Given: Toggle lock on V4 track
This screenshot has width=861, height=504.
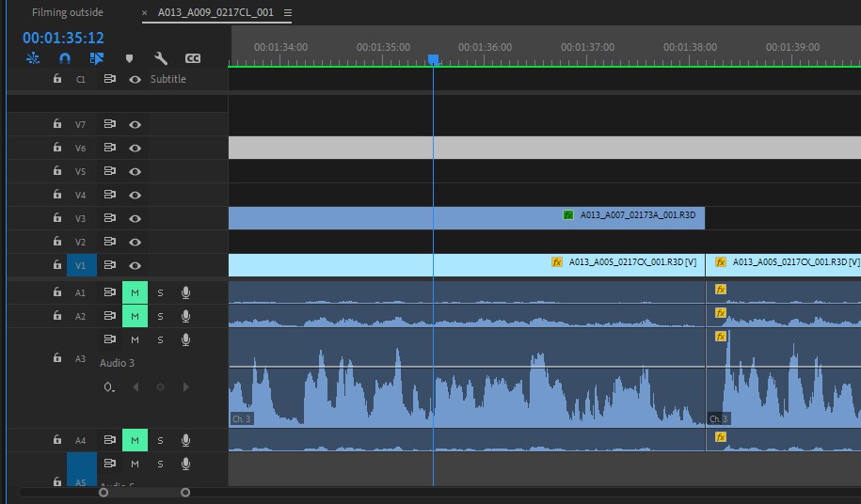Looking at the screenshot, I should coord(57,194).
